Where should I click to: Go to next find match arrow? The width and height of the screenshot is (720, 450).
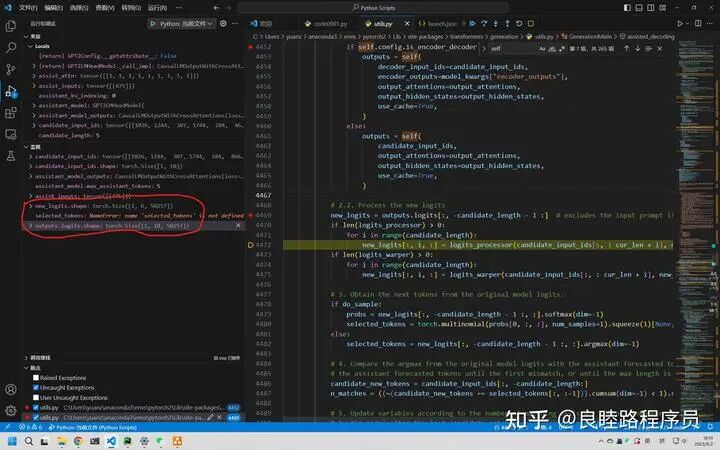coord(637,48)
